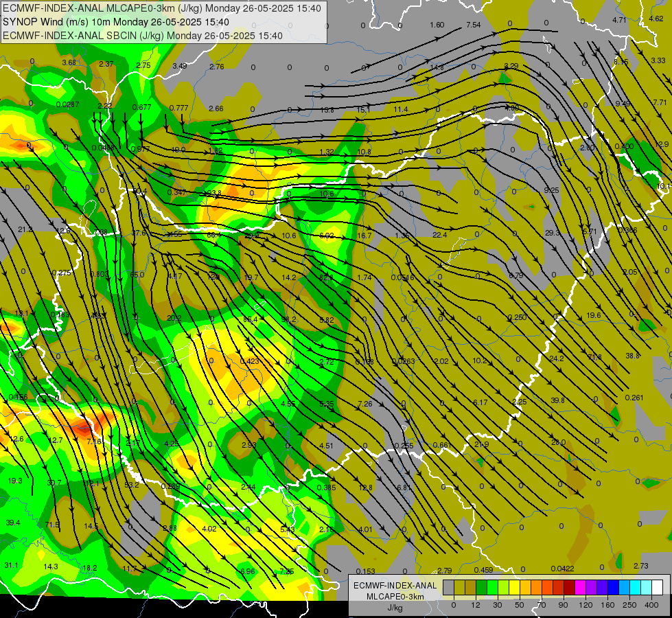This screenshot has width=672, height=618.
Task: Click the map value '6.96'
Action: tap(248, 571)
